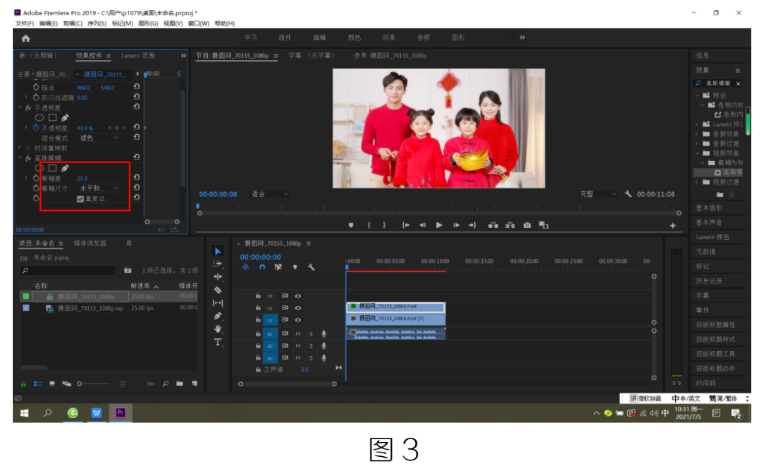Image resolution: width=776 pixels, height=476 pixels.
Task: Mute audio track A1
Action: (298, 334)
